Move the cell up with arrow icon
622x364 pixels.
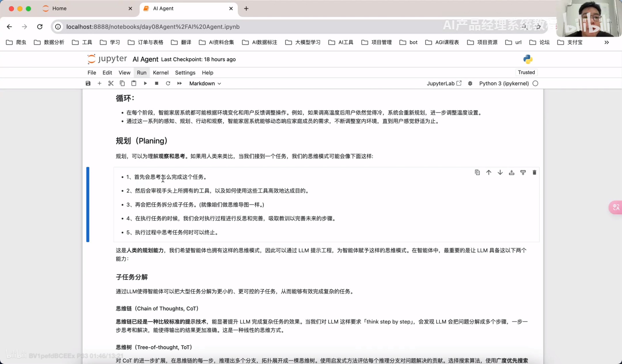click(x=489, y=172)
